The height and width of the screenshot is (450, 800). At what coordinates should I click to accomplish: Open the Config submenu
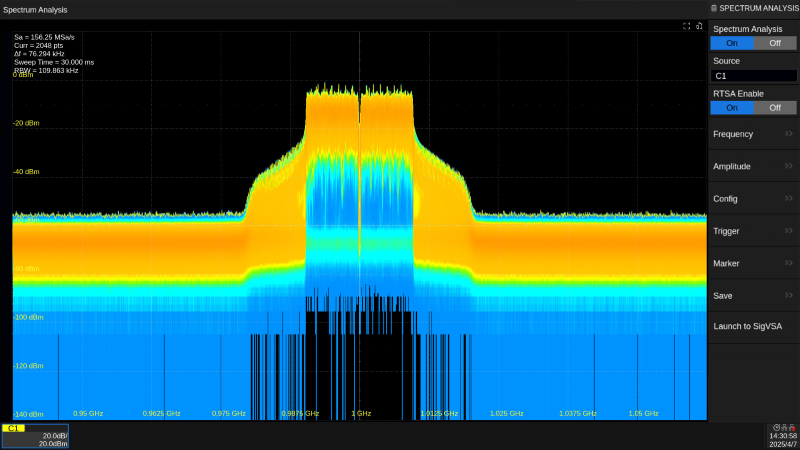pos(754,198)
